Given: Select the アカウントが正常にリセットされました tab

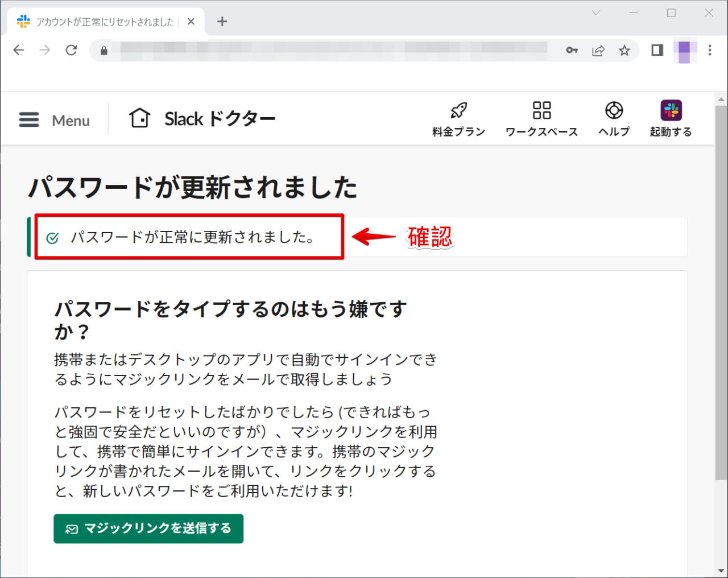Looking at the screenshot, I should tap(106, 22).
